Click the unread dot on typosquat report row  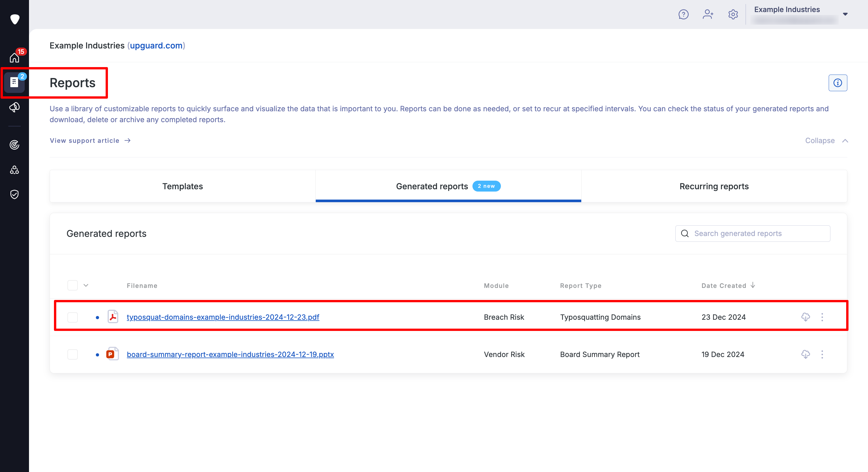97,317
